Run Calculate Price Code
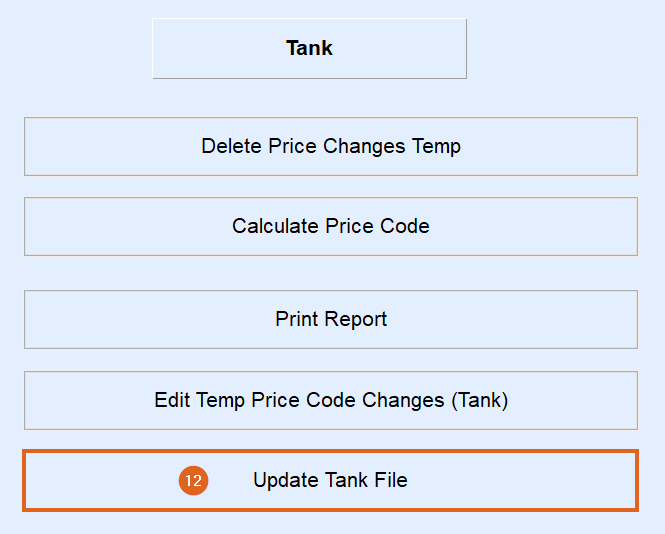 pos(330,226)
